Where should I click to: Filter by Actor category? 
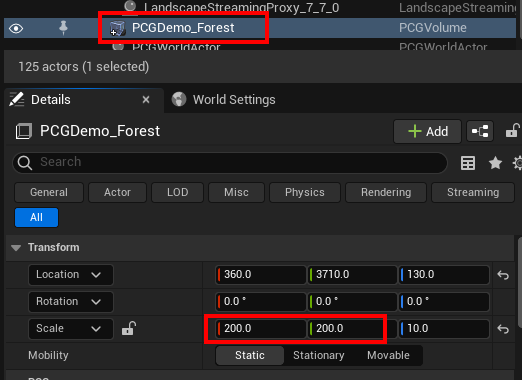117,192
